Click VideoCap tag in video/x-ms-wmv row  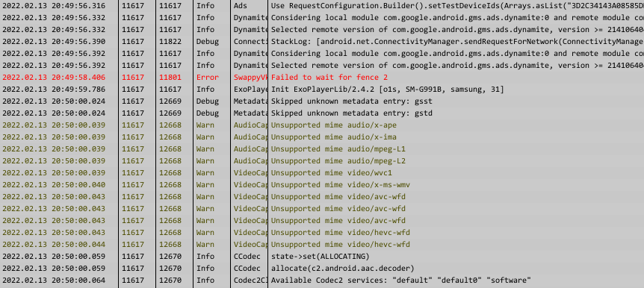click(x=250, y=184)
